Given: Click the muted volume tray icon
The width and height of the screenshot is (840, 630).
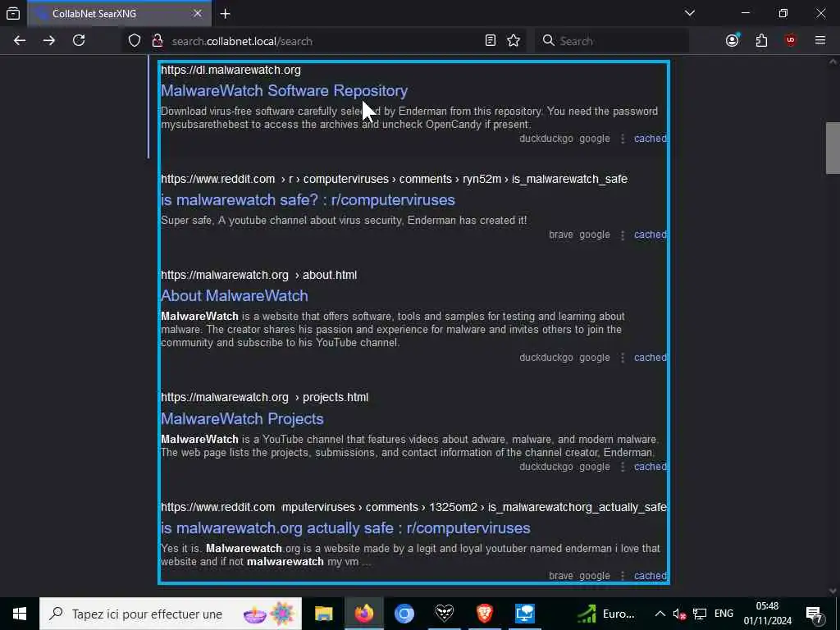Looking at the screenshot, I should coord(679,614).
